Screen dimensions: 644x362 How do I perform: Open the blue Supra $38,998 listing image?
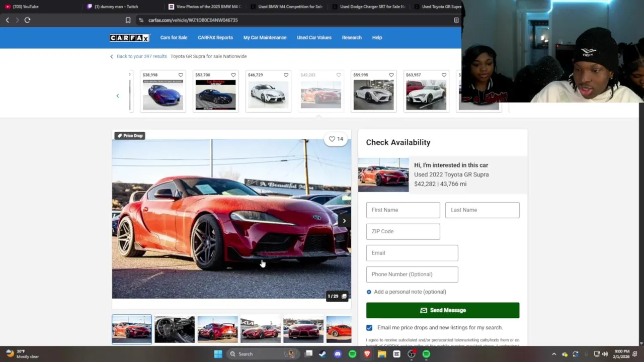[163, 95]
